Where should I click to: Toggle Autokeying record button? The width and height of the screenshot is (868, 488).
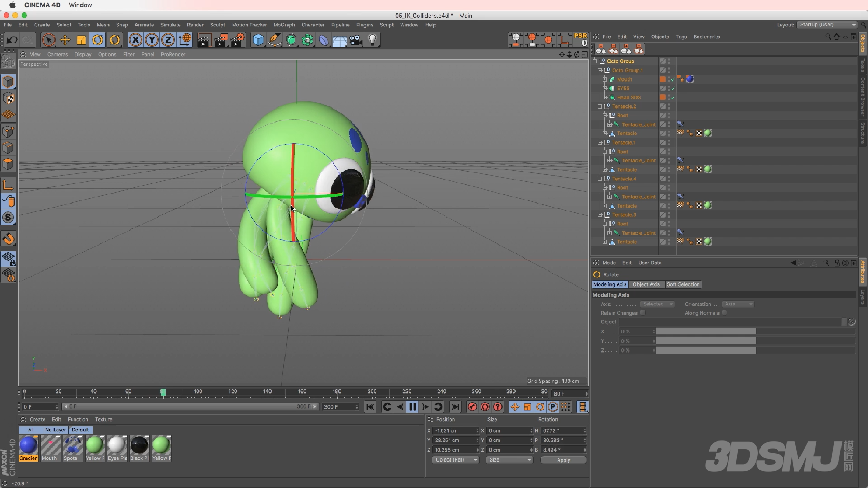485,407
